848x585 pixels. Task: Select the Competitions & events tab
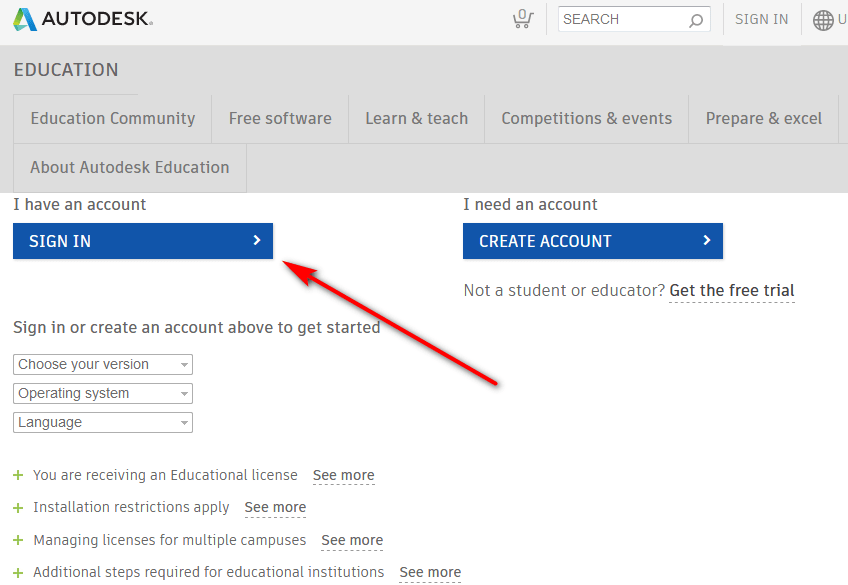point(586,118)
